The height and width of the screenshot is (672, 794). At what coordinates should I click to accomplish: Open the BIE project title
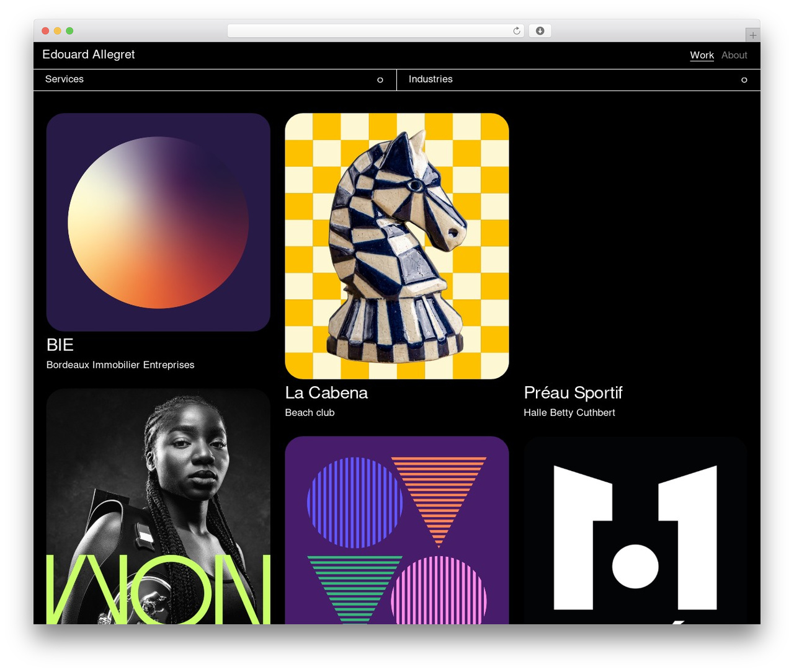click(60, 345)
